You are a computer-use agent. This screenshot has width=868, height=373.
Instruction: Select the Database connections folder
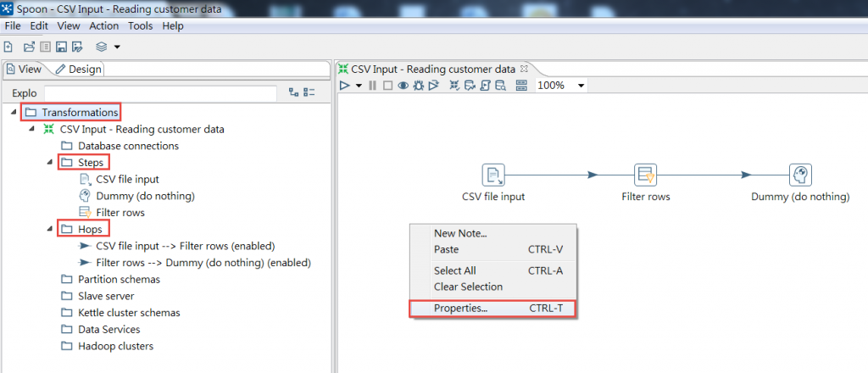(x=120, y=146)
